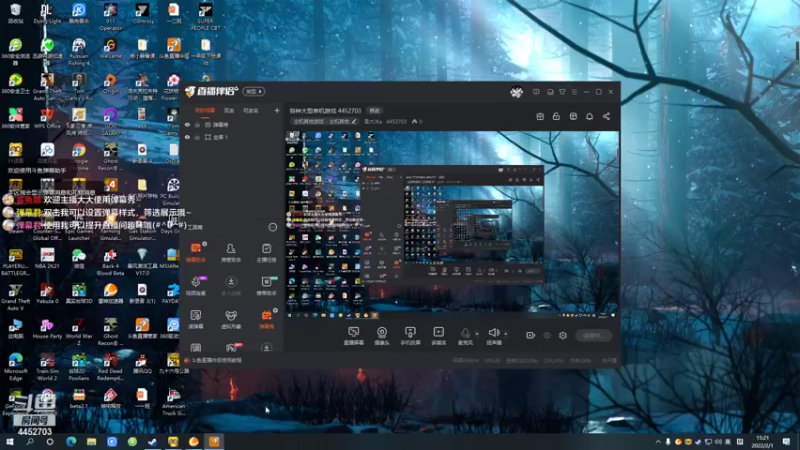The width and height of the screenshot is (800, 450).
Task: Open the mode switch pill next to the logo
Action: (x=254, y=91)
